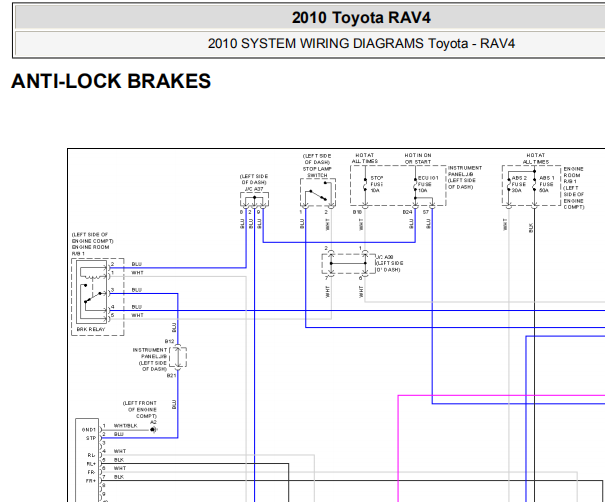Click 'HOT AT ALL TIMES' above the STOP fuse
605x502 pixels.
(365, 158)
